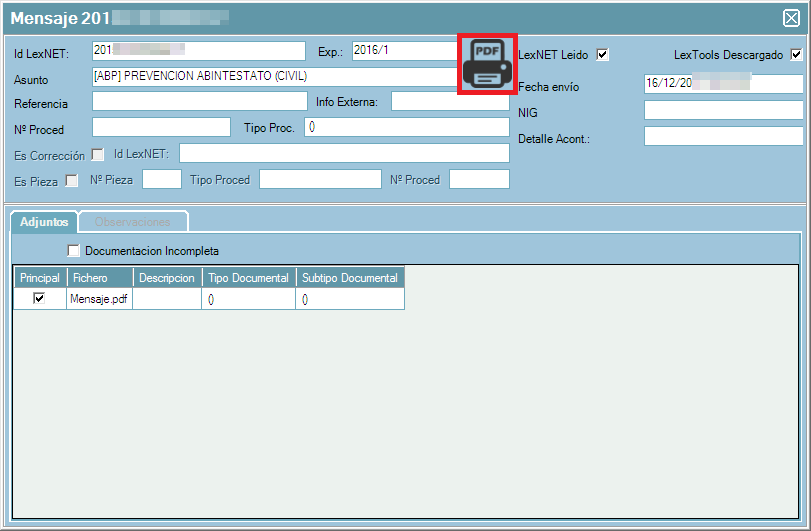Toggle the LexNET Leido checkbox
The width and height of the screenshot is (811, 531).
click(x=602, y=55)
